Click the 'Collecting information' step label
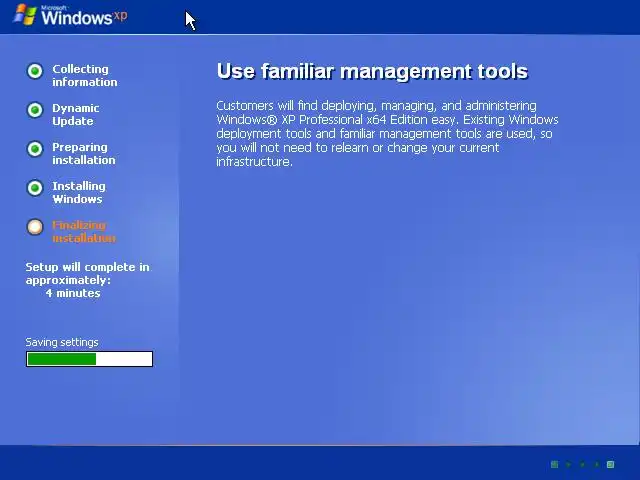The image size is (640, 480). click(85, 76)
